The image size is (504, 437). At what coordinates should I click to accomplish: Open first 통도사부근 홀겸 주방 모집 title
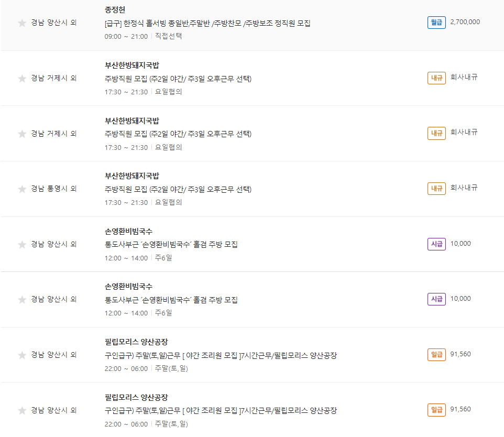tap(171, 244)
